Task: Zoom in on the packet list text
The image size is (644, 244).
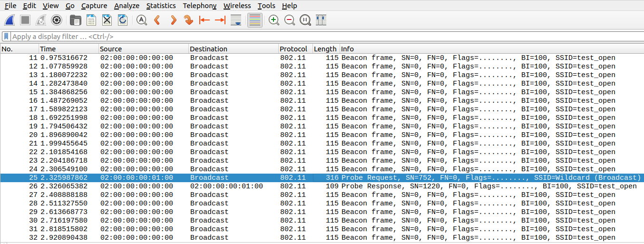Action: 273,20
